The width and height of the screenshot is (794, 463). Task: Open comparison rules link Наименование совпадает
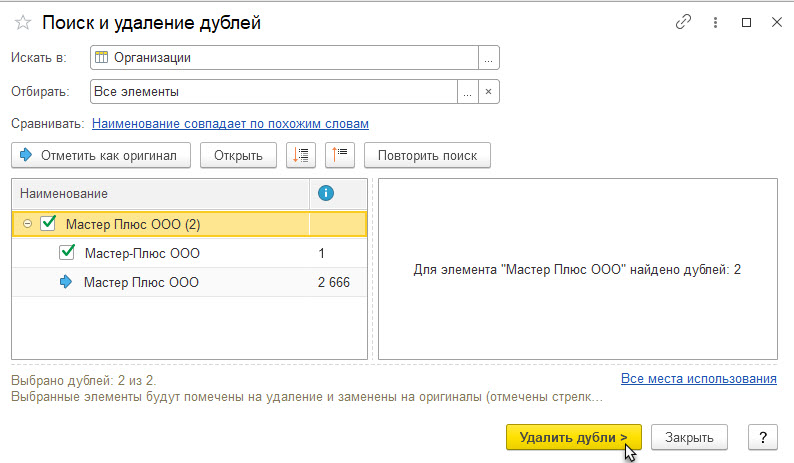tap(230, 124)
